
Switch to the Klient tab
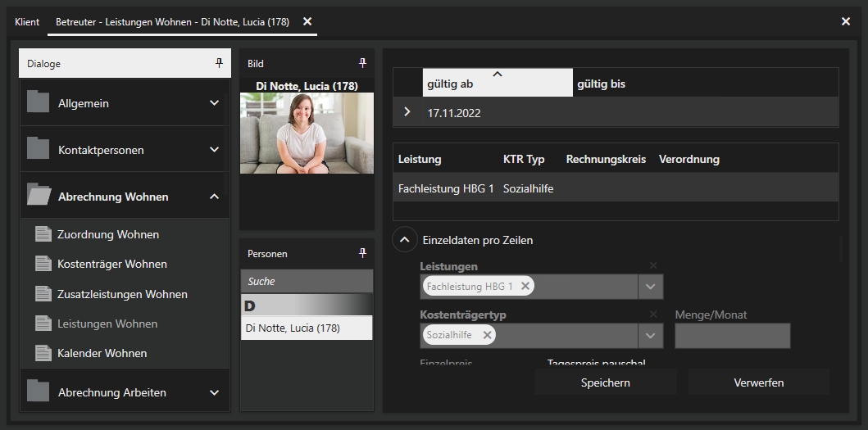click(x=27, y=22)
